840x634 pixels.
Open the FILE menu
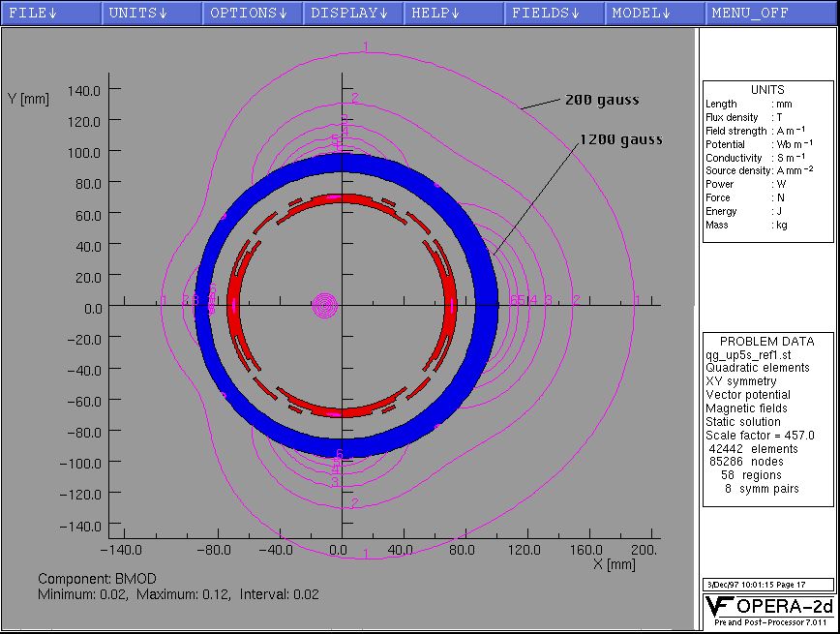click(x=51, y=13)
